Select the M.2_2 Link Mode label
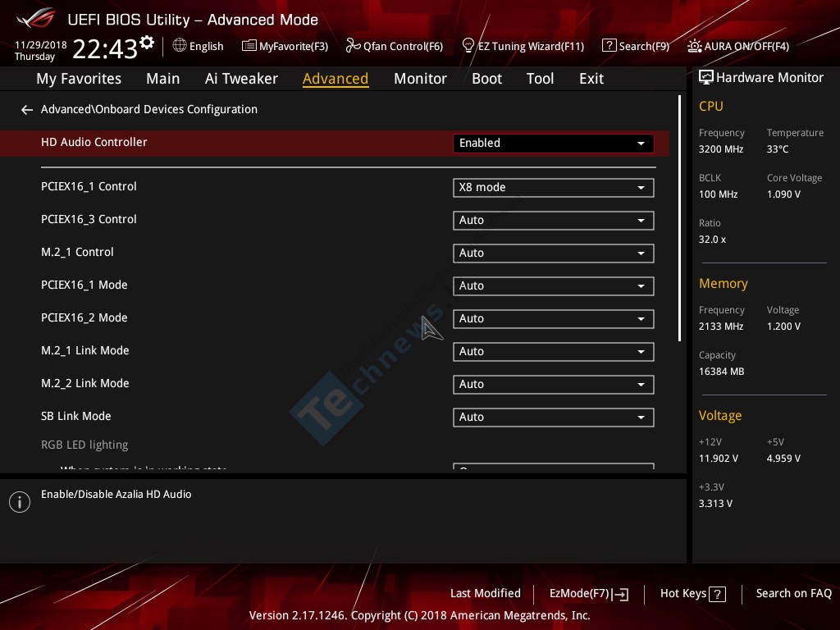Screen dimensions: 840x630 click(x=85, y=383)
